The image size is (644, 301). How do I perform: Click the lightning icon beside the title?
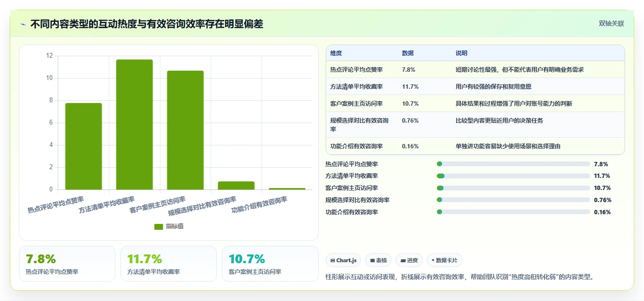(x=23, y=24)
